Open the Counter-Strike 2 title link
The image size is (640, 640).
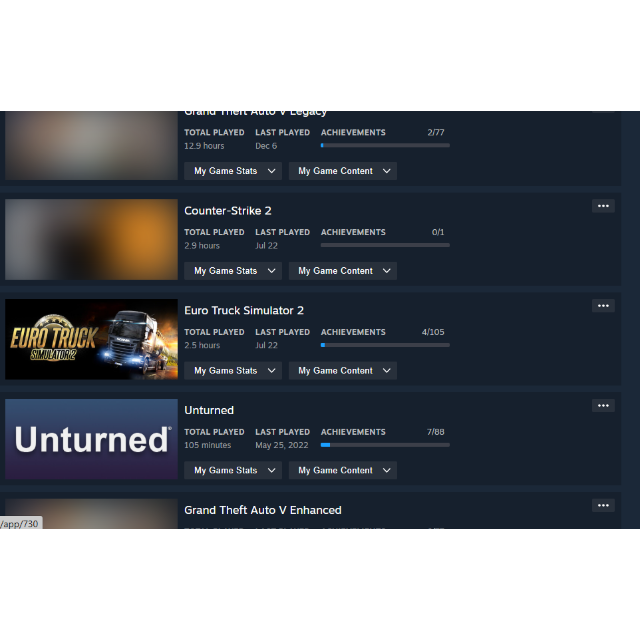click(228, 211)
